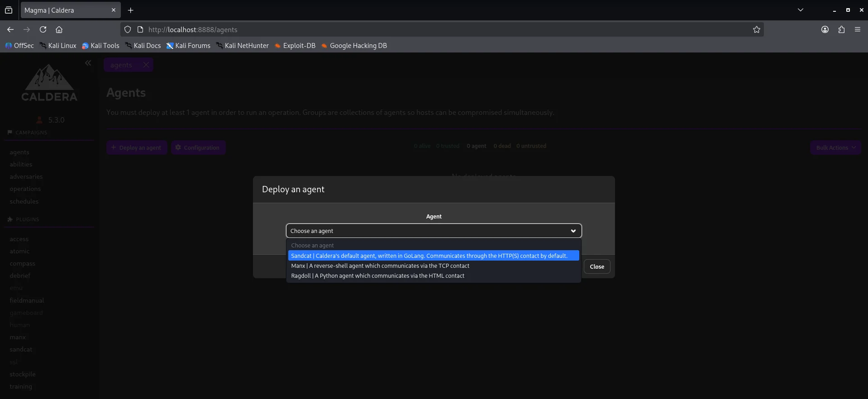This screenshot has height=399, width=868.
Task: Choose the Manx reverse-shell agent option
Action: 380,266
